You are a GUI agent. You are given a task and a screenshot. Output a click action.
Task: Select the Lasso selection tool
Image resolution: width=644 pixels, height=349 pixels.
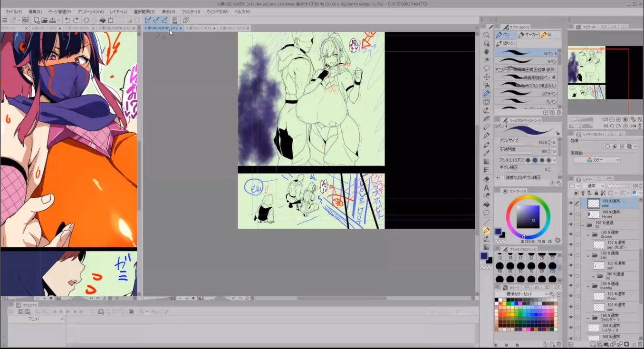[x=486, y=68]
